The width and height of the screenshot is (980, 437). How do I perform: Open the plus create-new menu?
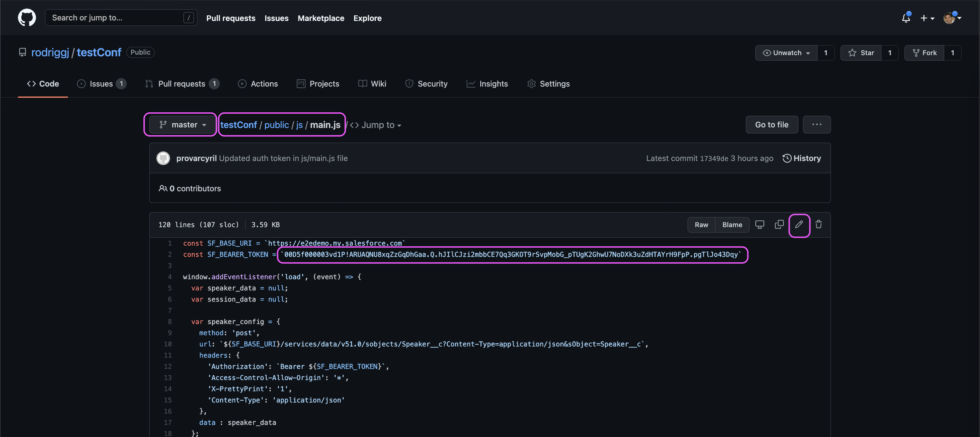click(x=927, y=18)
